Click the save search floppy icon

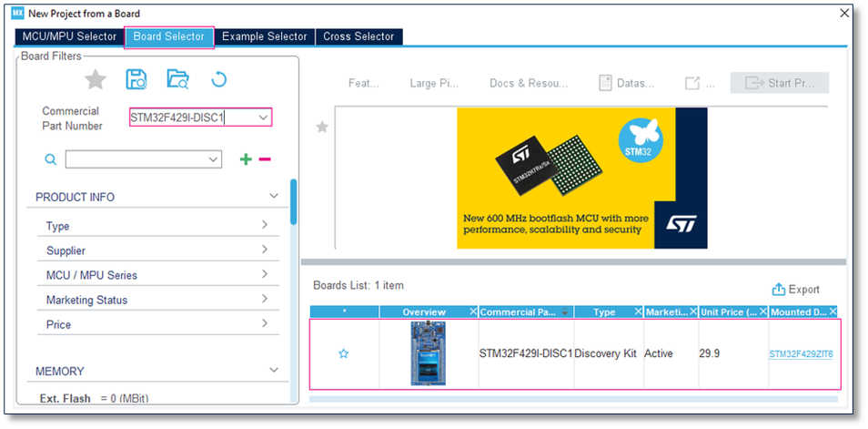[x=136, y=80]
